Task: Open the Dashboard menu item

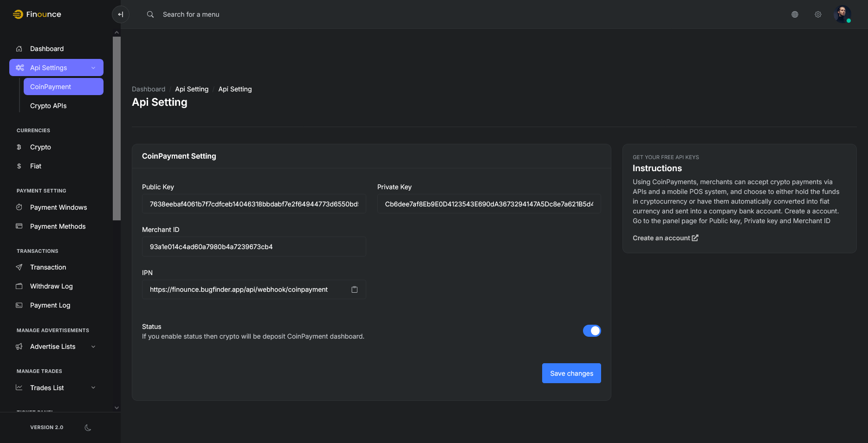Action: [56, 49]
